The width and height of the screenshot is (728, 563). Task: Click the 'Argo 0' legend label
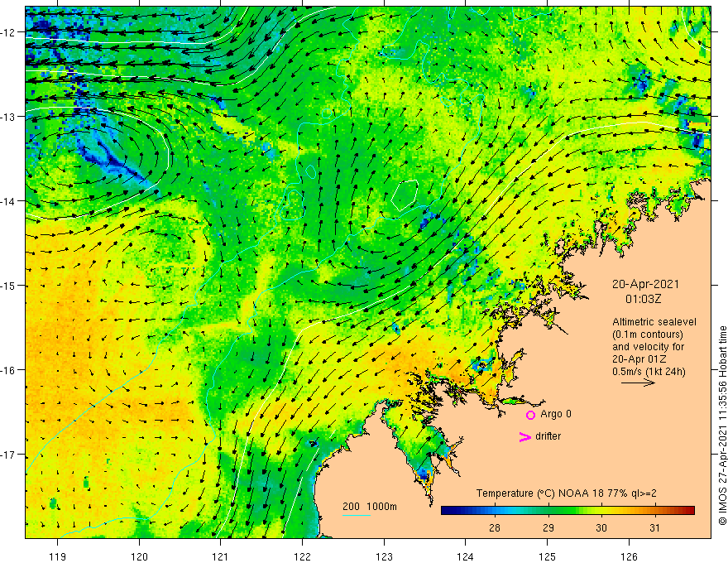tap(556, 414)
